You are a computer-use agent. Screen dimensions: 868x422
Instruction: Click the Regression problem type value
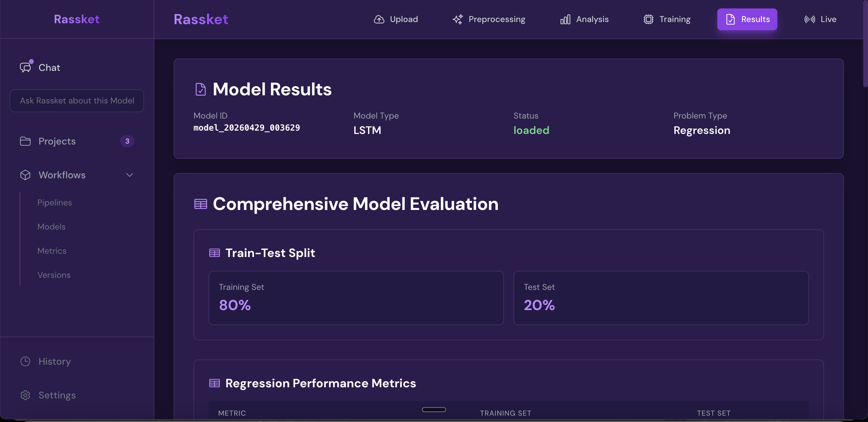tap(702, 130)
